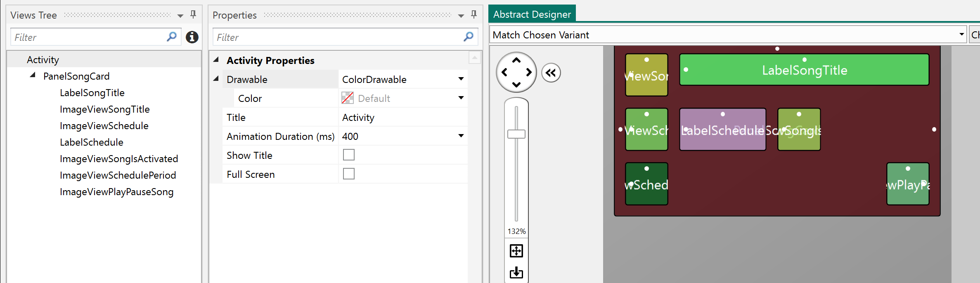Screen dimensions: 980x283
Task: Pan designer view up arrow
Action: [x=516, y=60]
